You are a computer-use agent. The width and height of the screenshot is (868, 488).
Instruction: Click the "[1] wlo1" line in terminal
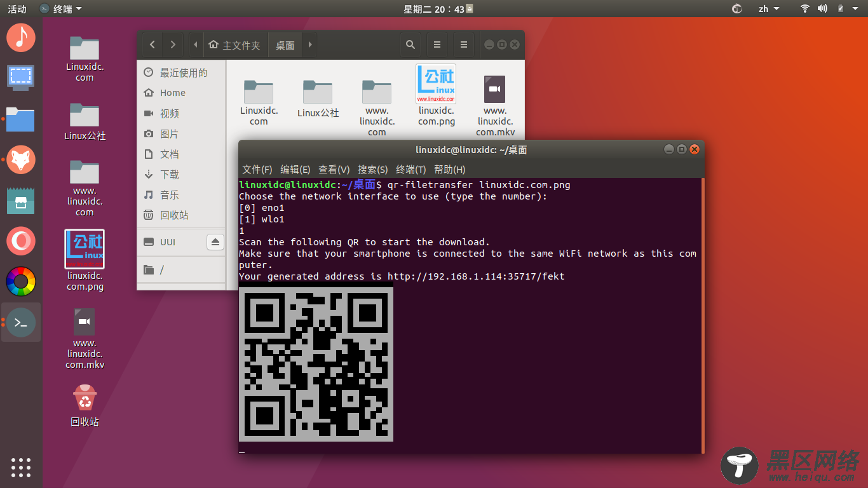click(262, 219)
